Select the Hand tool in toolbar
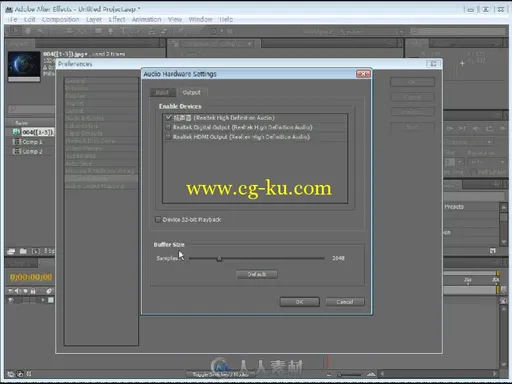The image size is (512, 384). point(28,31)
